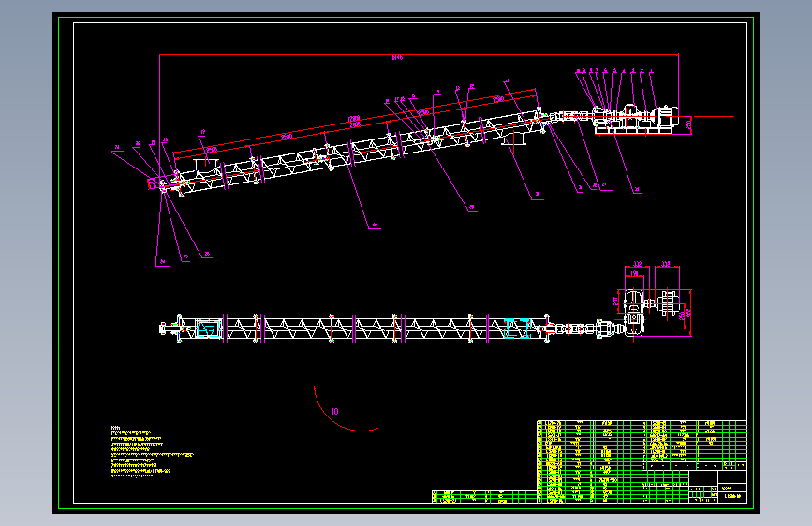
Task: Select the right parts list table section
Action: pyautogui.click(x=694, y=441)
